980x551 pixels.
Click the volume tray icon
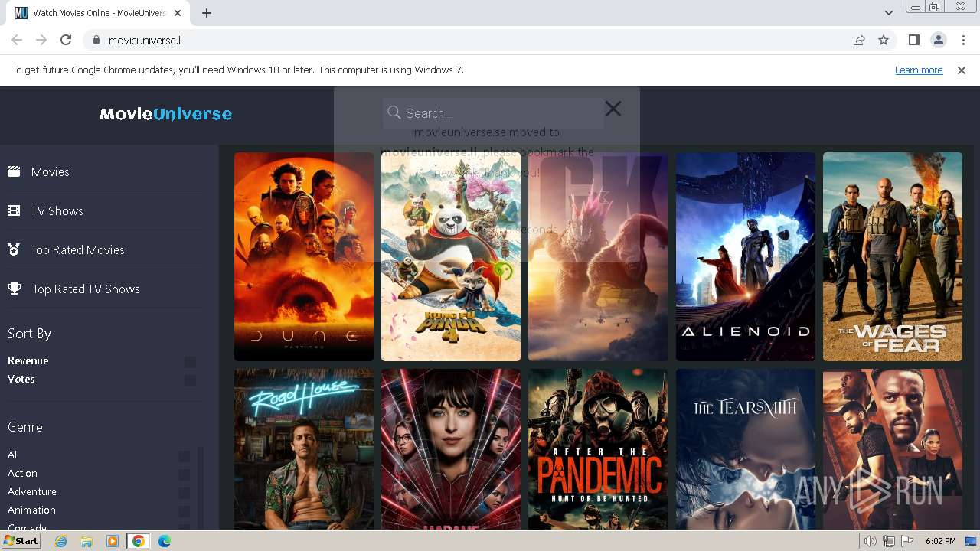click(x=870, y=541)
